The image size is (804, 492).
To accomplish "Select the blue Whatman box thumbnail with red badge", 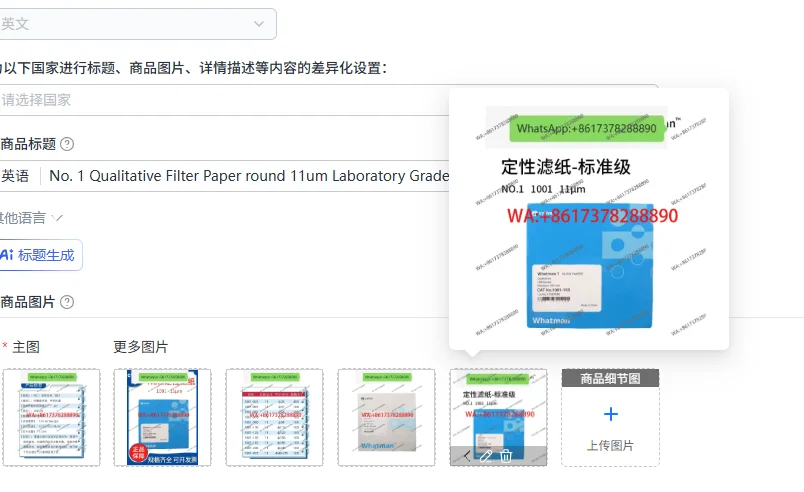I will pos(163,417).
